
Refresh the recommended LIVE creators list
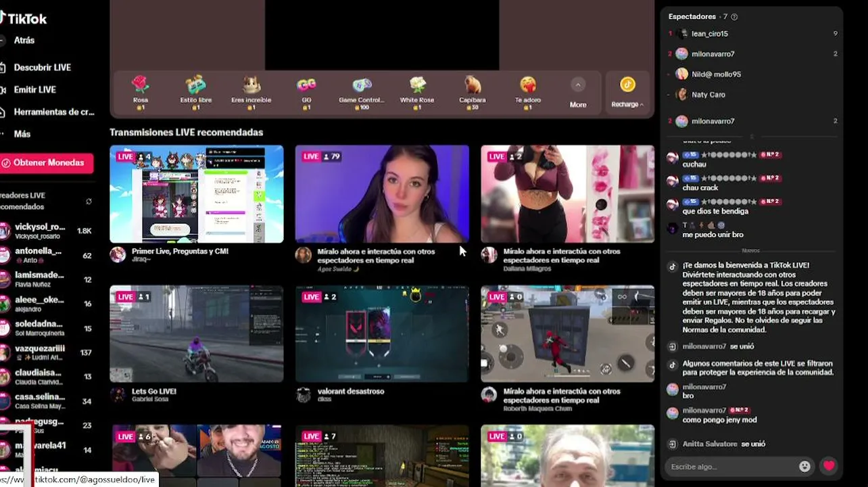(89, 202)
